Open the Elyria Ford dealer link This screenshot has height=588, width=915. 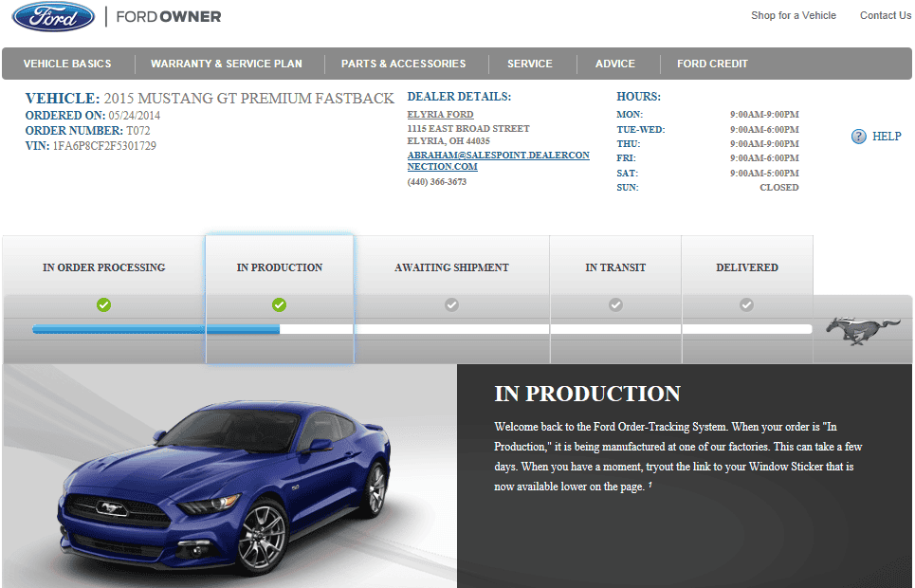[x=440, y=115]
